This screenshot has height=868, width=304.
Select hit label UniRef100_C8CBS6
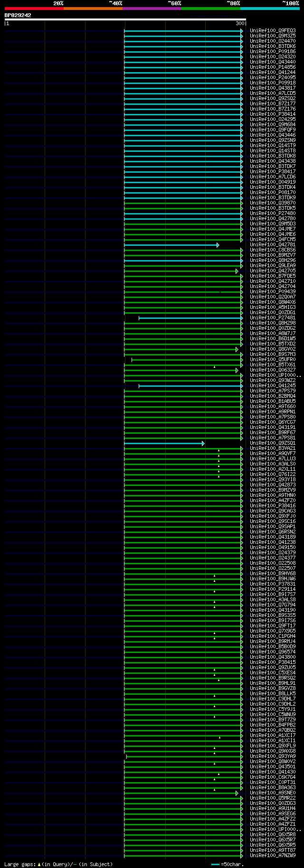tap(273, 250)
